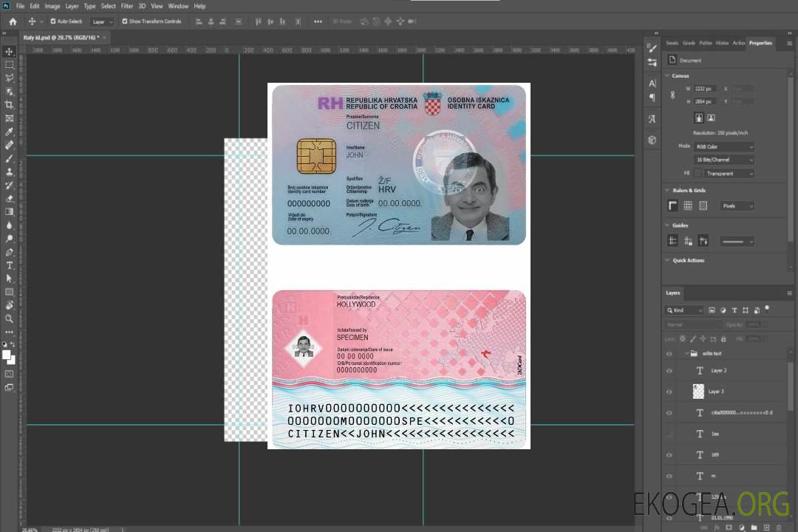798x532 pixels.
Task: Select the Lasso tool
Action: pyautogui.click(x=9, y=78)
